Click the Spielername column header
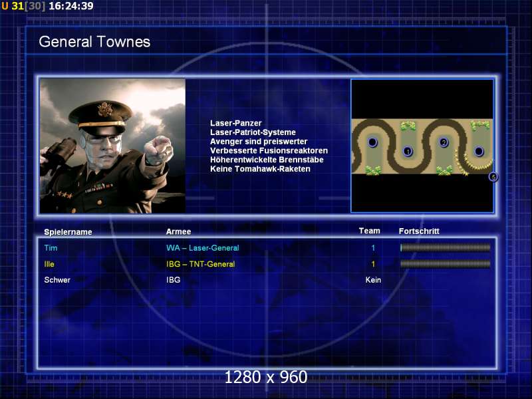The image size is (532, 399). (x=68, y=232)
